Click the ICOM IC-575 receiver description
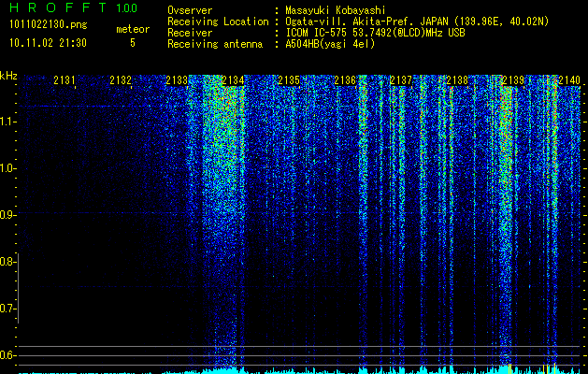The image size is (588, 374). tap(375, 33)
